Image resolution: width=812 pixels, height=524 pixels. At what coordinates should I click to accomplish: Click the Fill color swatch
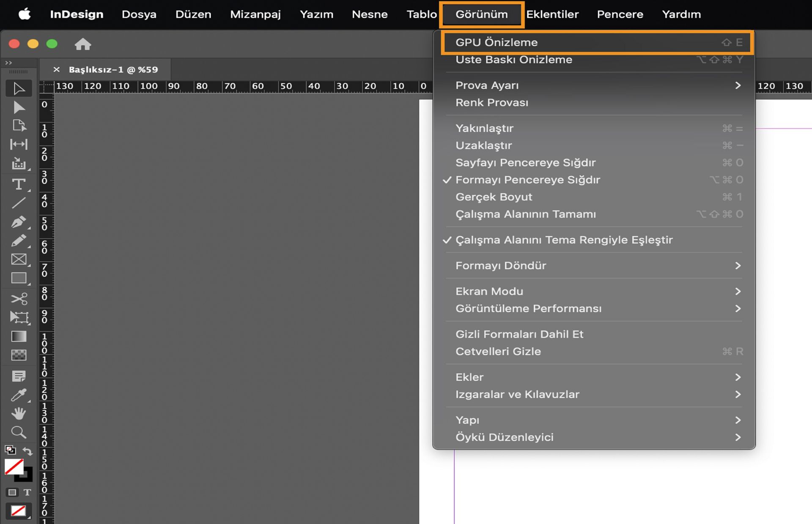click(14, 467)
